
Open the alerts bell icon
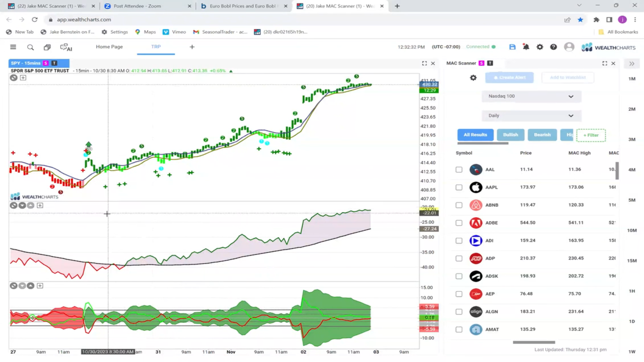click(526, 47)
